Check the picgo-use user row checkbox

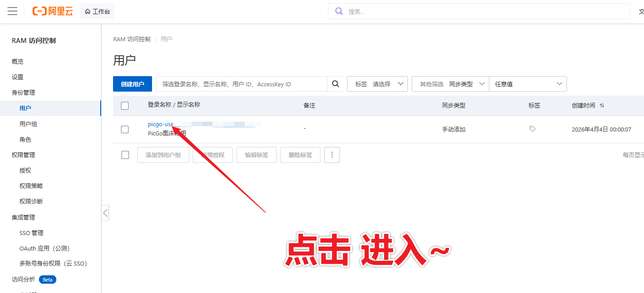coord(125,129)
